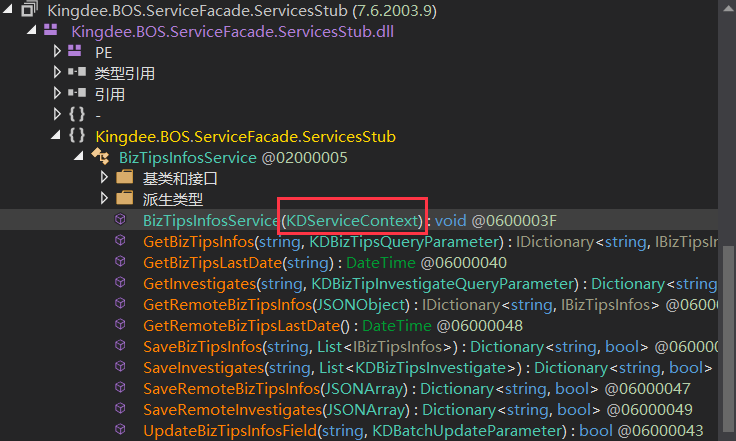Screen dimensions: 736x441
Task: Expand the 类型引用 node
Action: click(57, 72)
